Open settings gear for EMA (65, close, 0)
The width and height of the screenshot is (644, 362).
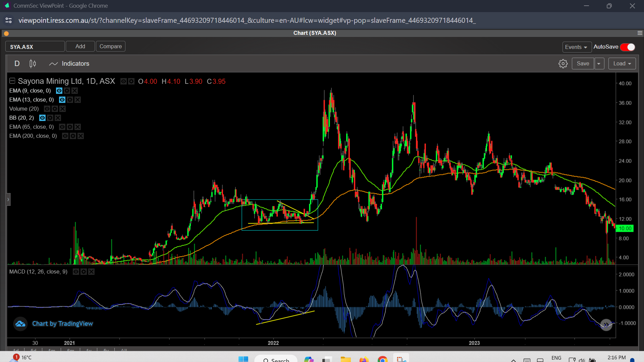coord(70,127)
